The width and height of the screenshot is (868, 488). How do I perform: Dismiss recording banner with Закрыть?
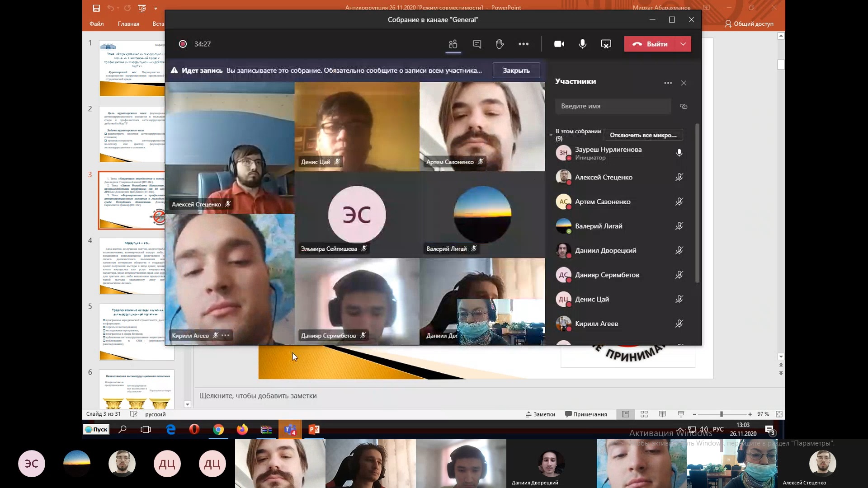pos(516,70)
